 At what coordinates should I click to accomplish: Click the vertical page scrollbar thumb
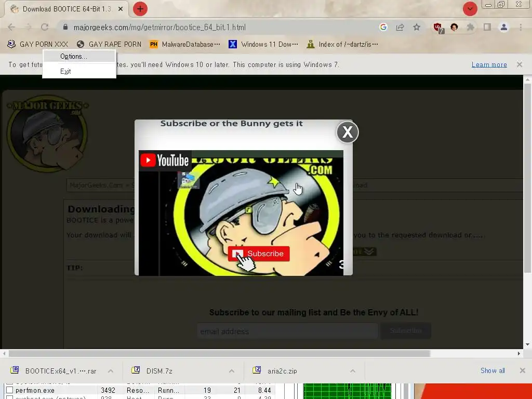click(x=527, y=178)
